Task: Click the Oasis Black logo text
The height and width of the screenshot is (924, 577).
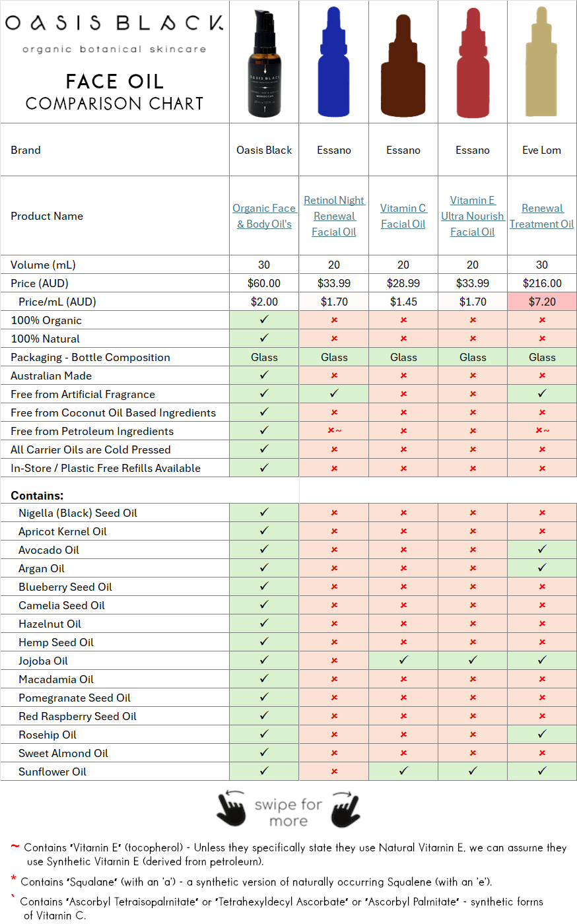Action: pos(114,23)
